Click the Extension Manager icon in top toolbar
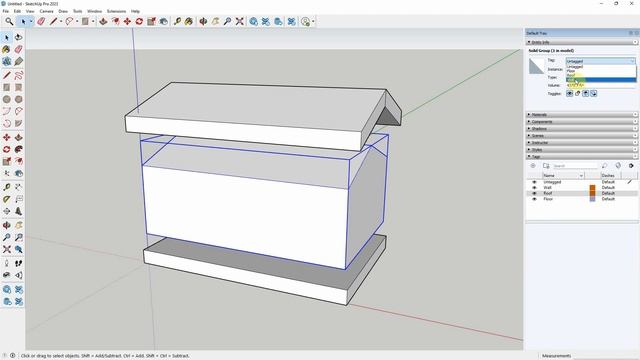The height and width of the screenshot is (360, 640). tap(291, 21)
